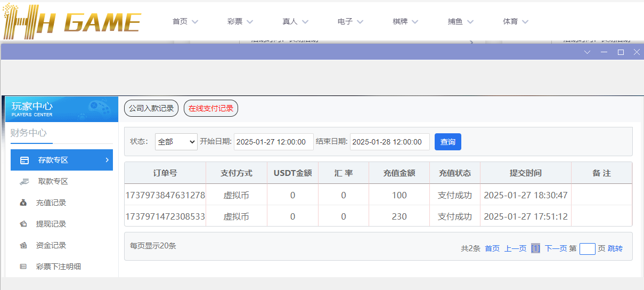Expand the 彩票 lottery menu
This screenshot has width=644, height=290.
(x=240, y=22)
